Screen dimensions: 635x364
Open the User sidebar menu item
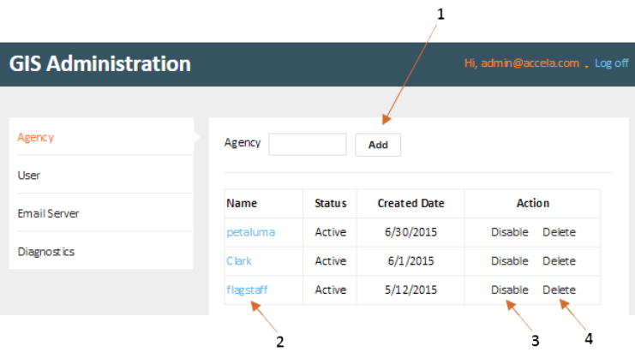coord(29,176)
